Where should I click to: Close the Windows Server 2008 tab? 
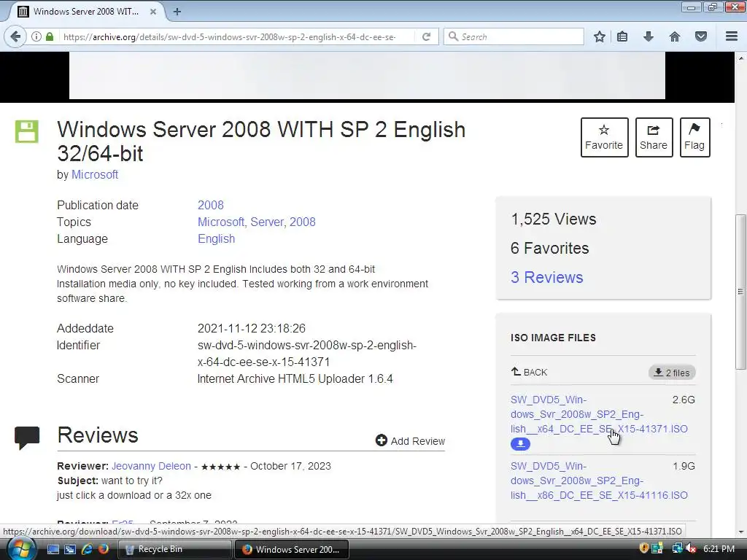pos(153,12)
